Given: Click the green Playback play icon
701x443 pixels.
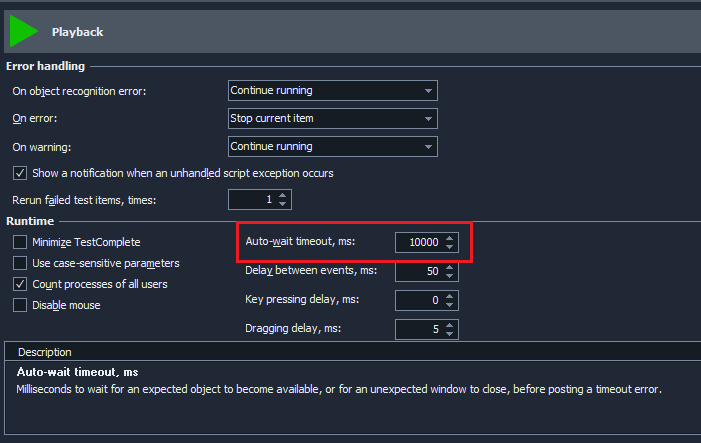Looking at the screenshot, I should pos(23,31).
